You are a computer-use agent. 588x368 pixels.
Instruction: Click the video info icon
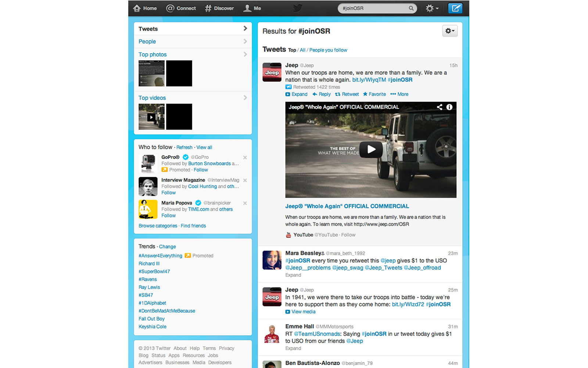[449, 107]
